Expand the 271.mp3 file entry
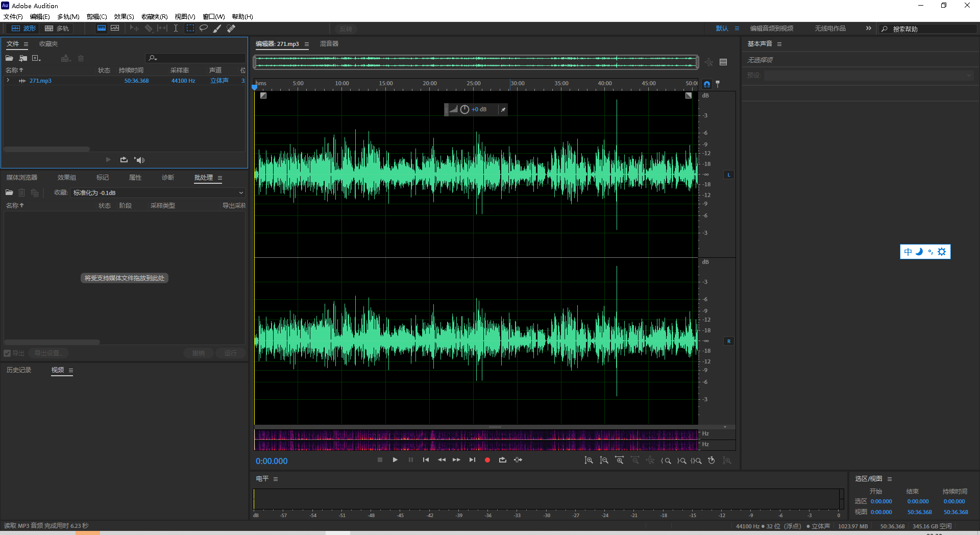Viewport: 980px width, 535px height. click(8, 81)
